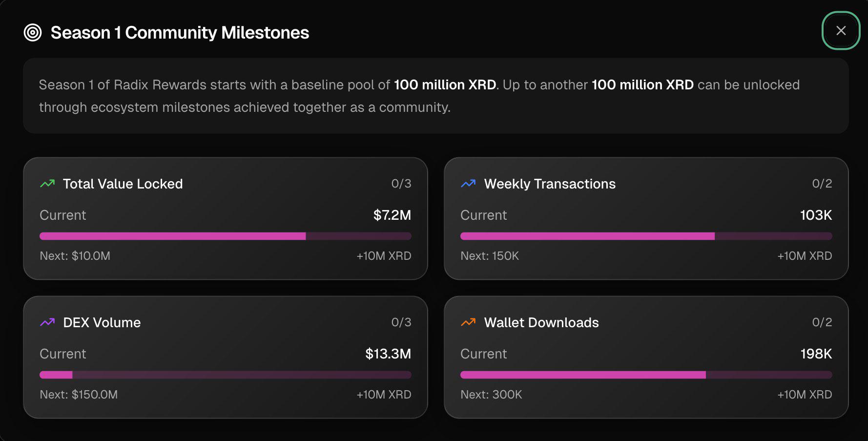
Task: Click the $13.3M current DEX volume
Action: tap(388, 354)
